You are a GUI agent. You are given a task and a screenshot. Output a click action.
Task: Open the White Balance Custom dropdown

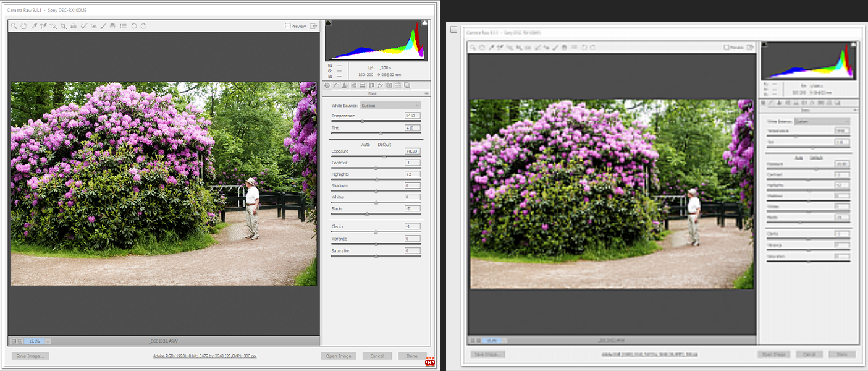[x=390, y=106]
